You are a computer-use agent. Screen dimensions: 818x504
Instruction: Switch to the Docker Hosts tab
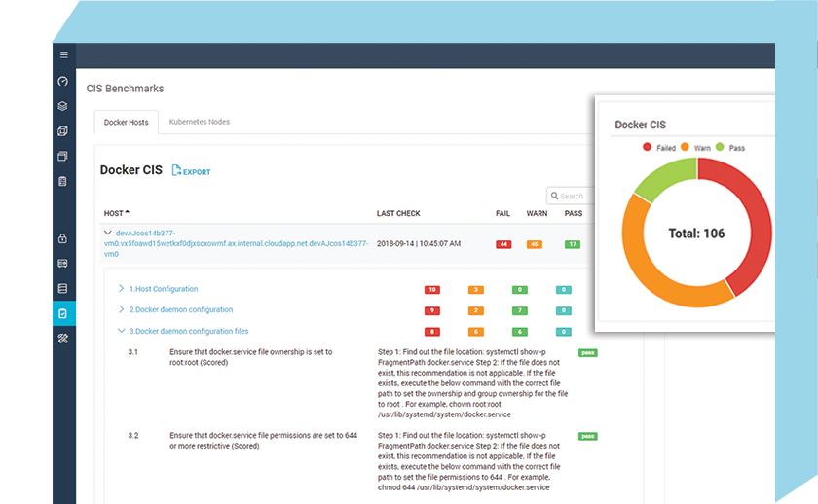point(127,122)
